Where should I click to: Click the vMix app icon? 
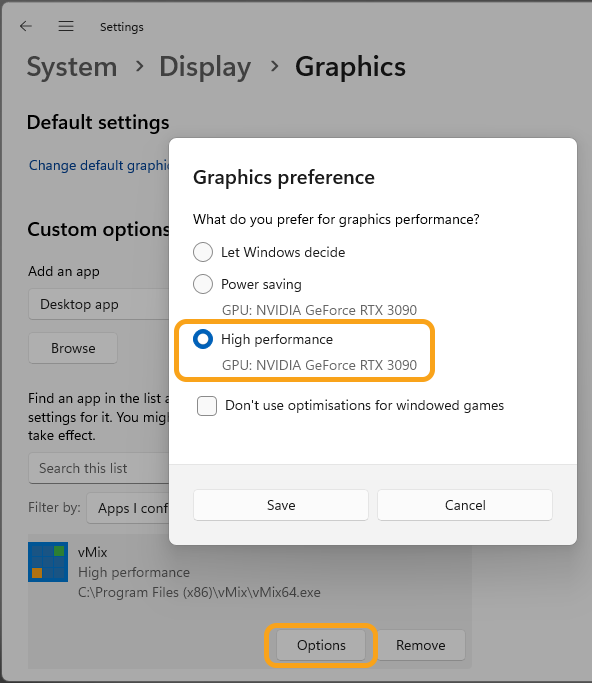tap(48, 561)
